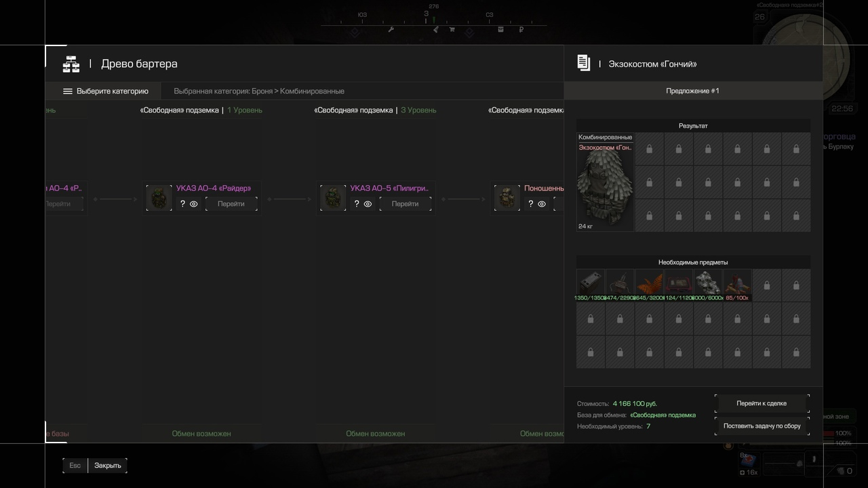The image size is (868, 488).
Task: Click Обмен возможен under УКАЗ АО-4 «Райдер»
Action: click(201, 434)
